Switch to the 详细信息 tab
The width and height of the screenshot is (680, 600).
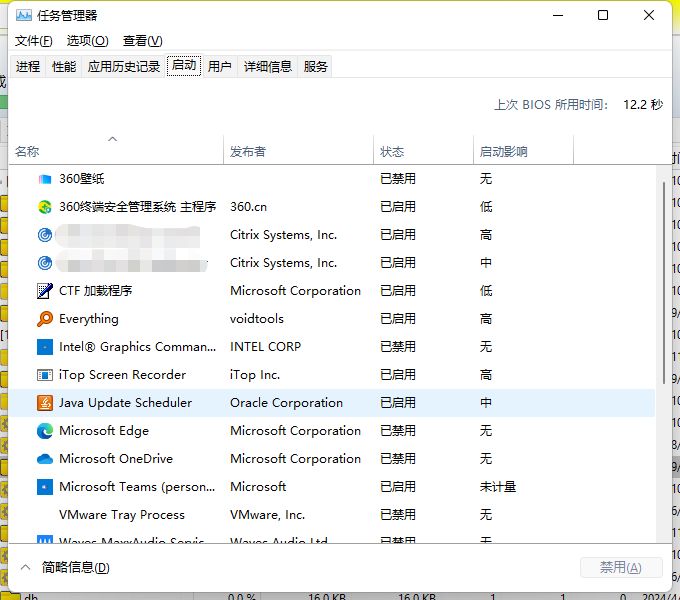pyautogui.click(x=268, y=66)
